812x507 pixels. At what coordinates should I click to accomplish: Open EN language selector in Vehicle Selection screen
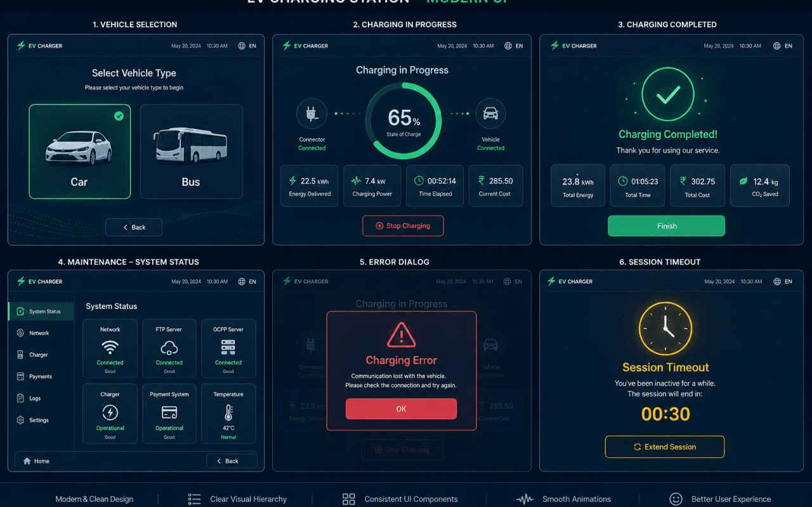tap(247, 46)
